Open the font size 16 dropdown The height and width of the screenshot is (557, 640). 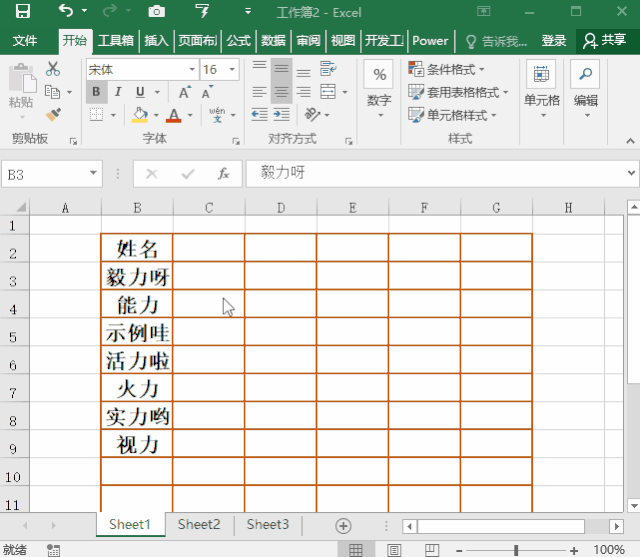(232, 69)
